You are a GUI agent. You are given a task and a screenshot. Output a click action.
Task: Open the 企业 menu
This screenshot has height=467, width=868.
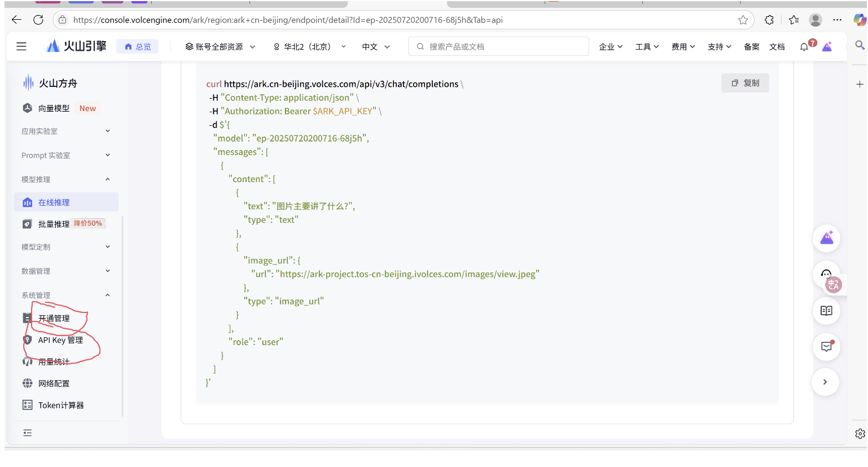coord(611,47)
